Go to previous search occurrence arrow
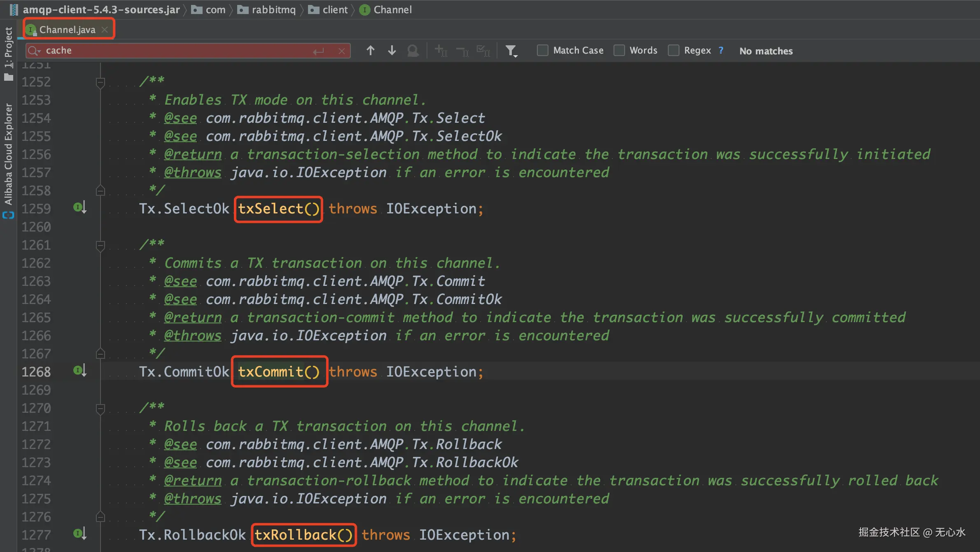 coord(370,51)
